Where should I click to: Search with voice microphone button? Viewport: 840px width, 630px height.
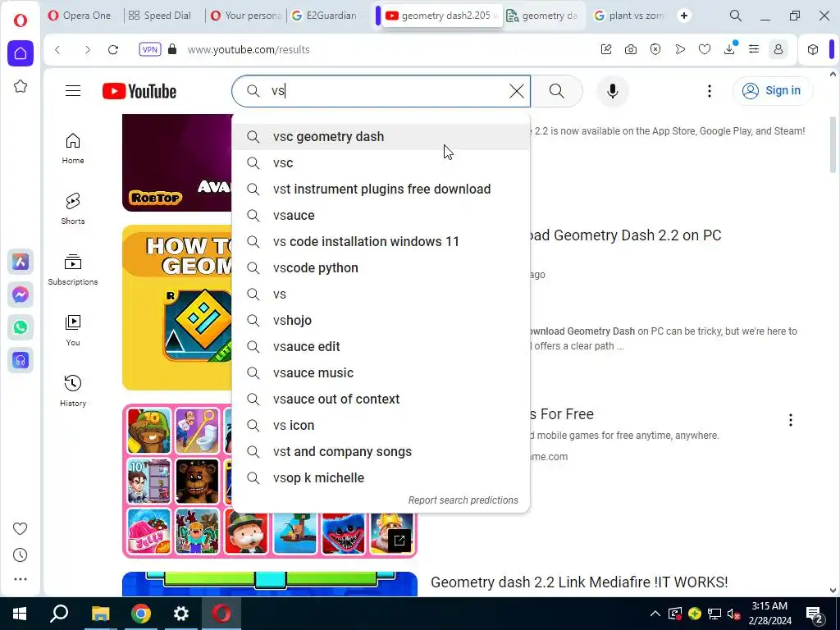(612, 91)
